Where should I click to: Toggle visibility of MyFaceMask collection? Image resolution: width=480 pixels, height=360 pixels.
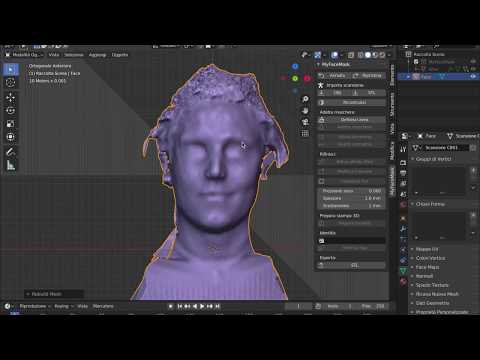click(473, 62)
